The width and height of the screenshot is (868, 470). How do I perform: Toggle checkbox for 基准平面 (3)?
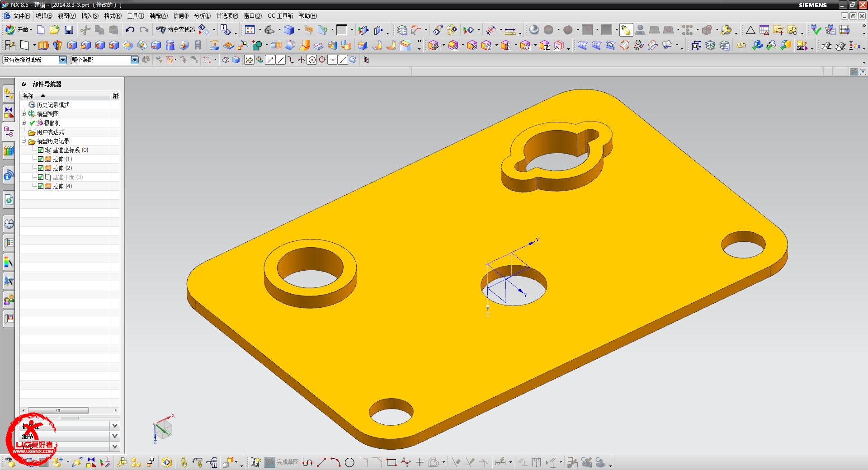41,177
